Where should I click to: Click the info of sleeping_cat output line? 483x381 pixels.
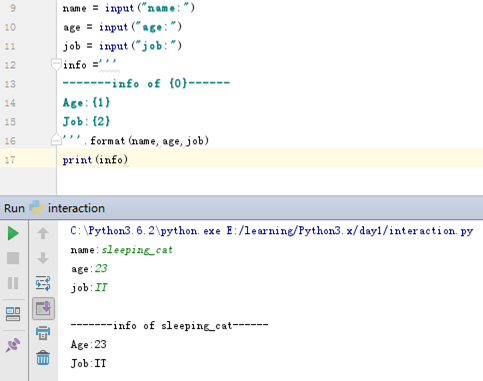coord(169,325)
